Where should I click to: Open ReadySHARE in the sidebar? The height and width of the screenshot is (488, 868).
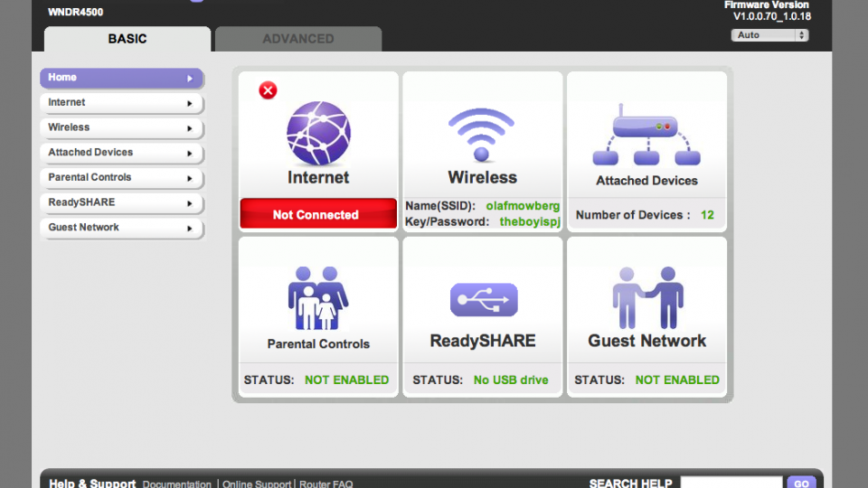(121, 202)
